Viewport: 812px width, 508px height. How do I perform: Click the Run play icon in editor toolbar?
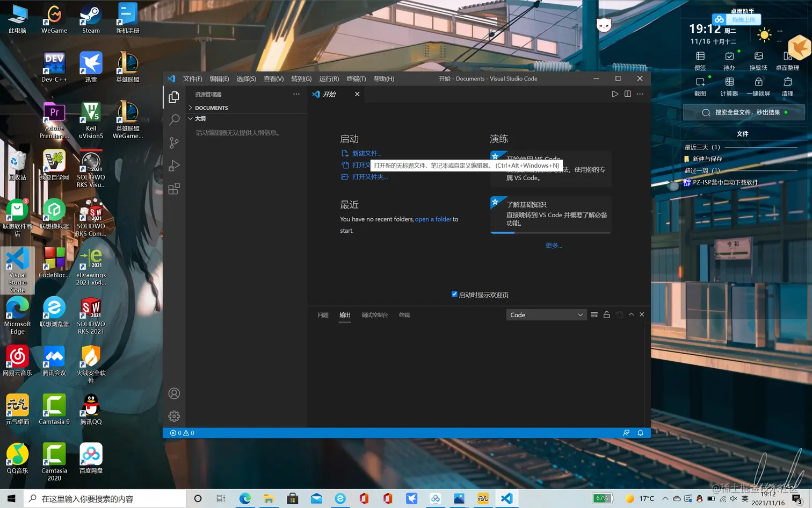[615, 94]
